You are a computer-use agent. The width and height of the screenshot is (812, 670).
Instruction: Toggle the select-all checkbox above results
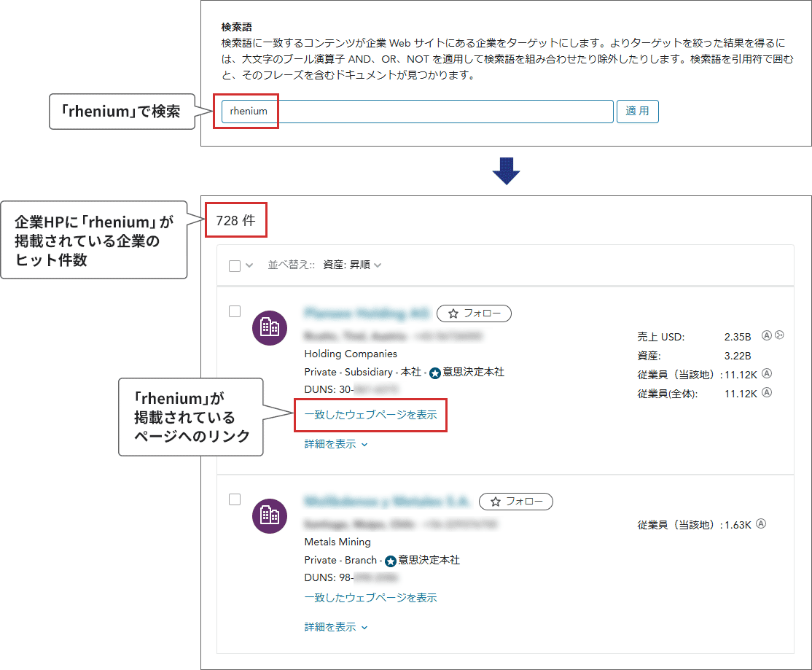(x=235, y=265)
